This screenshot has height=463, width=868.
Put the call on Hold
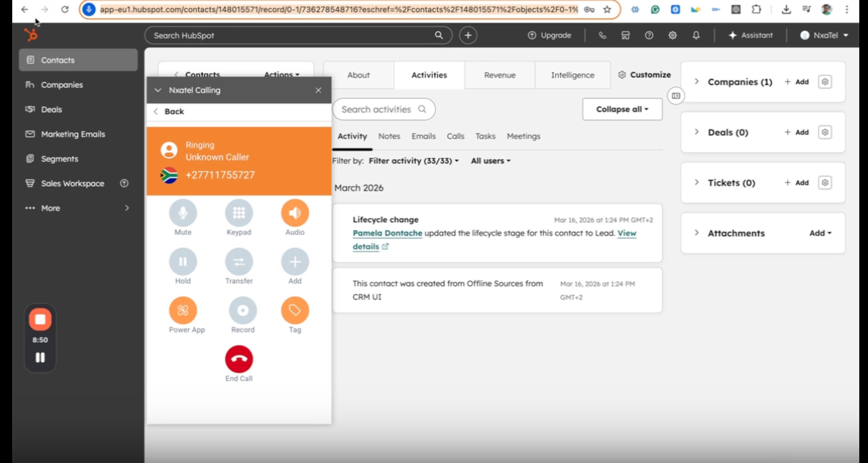(x=183, y=262)
